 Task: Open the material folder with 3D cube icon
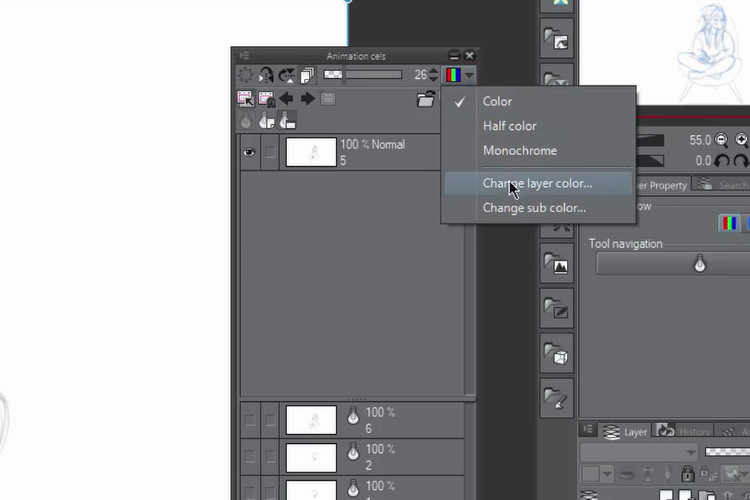point(557,354)
